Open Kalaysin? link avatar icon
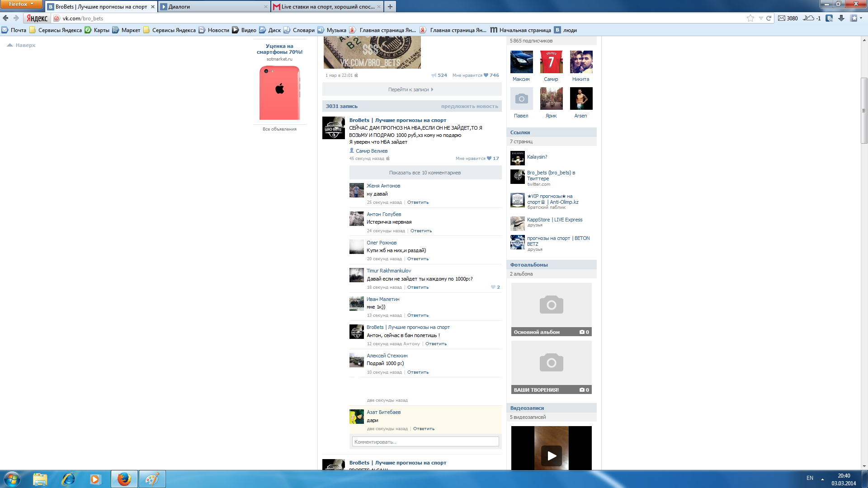The image size is (868, 488). [518, 158]
